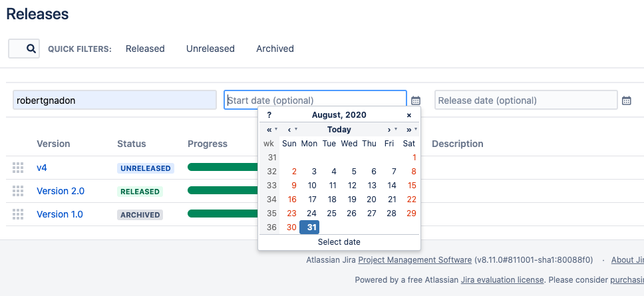Click the v4 progress bar
Screen dimensions: 644x296
223,167
